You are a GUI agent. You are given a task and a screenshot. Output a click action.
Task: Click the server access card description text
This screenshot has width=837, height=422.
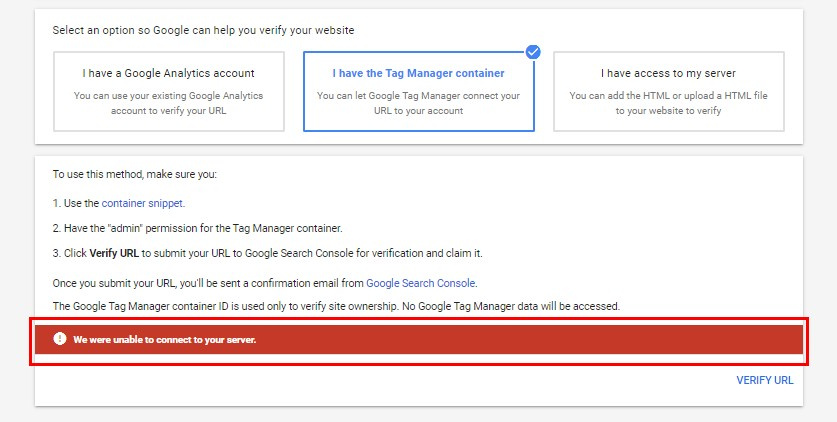(x=668, y=103)
